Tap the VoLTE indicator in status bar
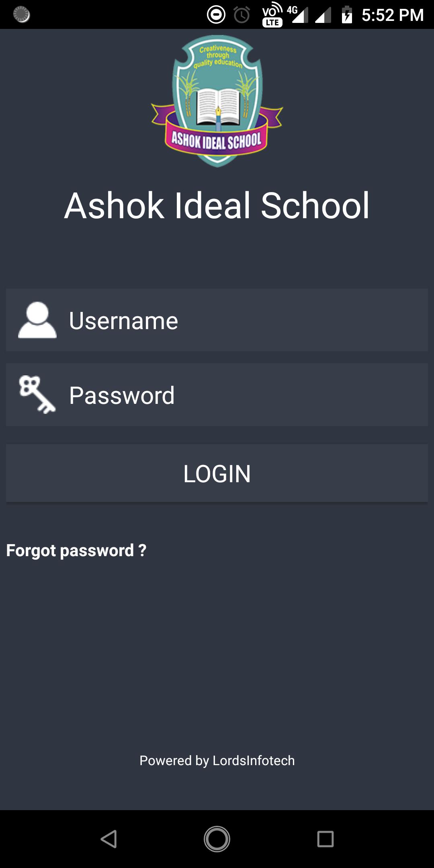 point(272,15)
